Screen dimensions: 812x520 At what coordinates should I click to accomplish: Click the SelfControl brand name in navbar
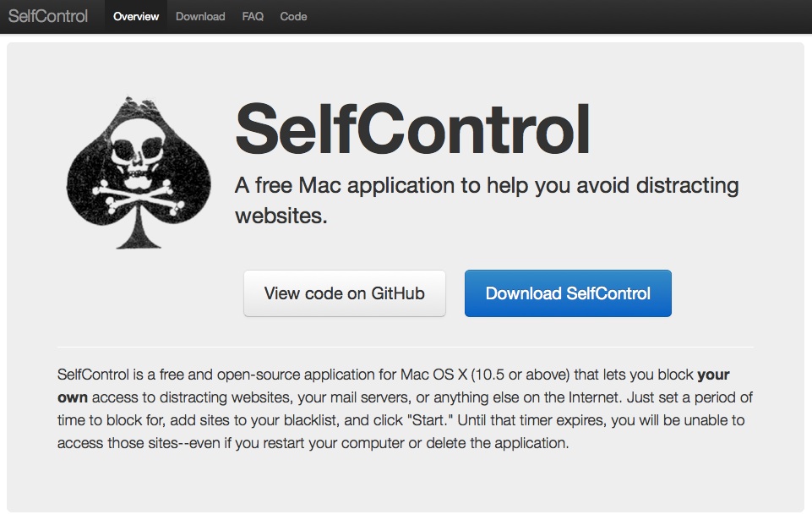click(48, 16)
